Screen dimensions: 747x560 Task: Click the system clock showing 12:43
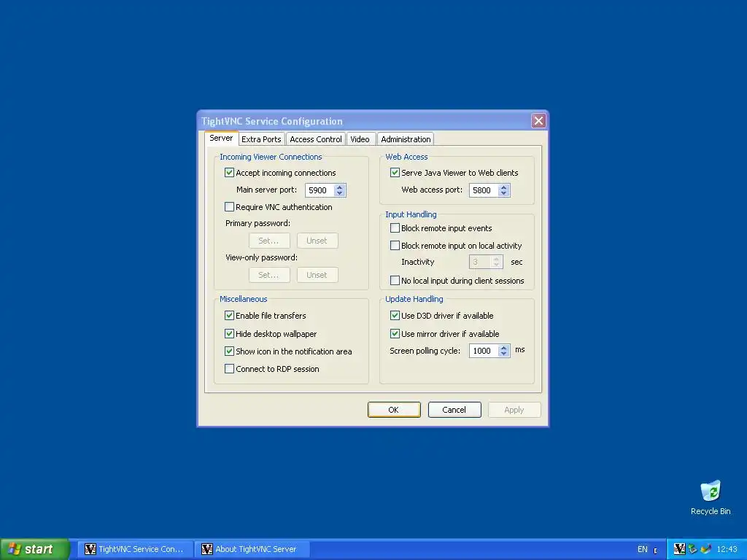pyautogui.click(x=727, y=549)
